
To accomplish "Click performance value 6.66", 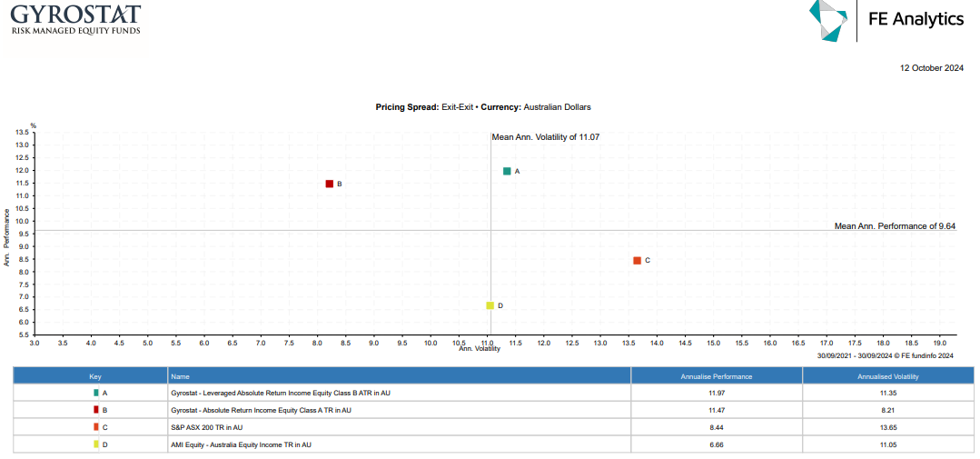I will [x=717, y=444].
